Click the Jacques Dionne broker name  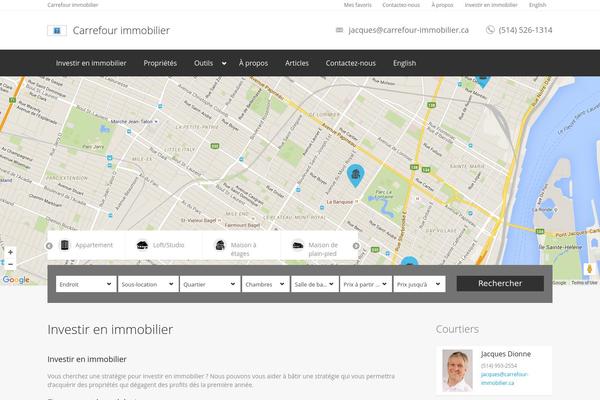pos(505,354)
